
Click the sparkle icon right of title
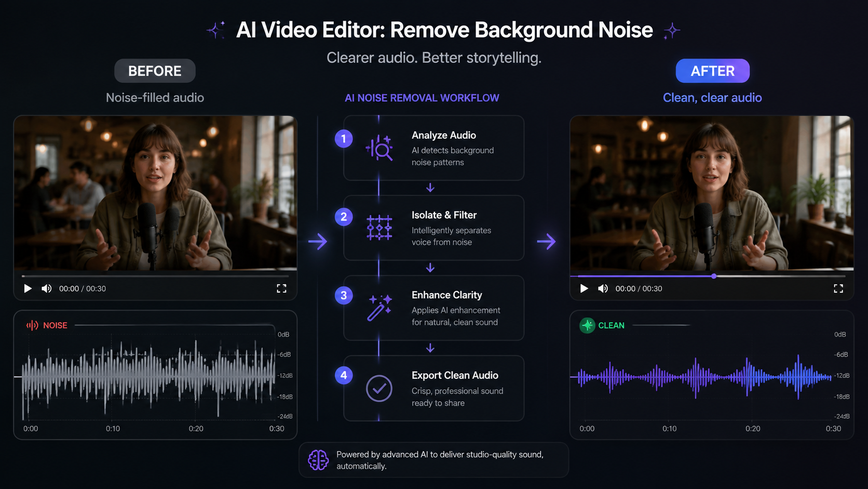point(672,31)
